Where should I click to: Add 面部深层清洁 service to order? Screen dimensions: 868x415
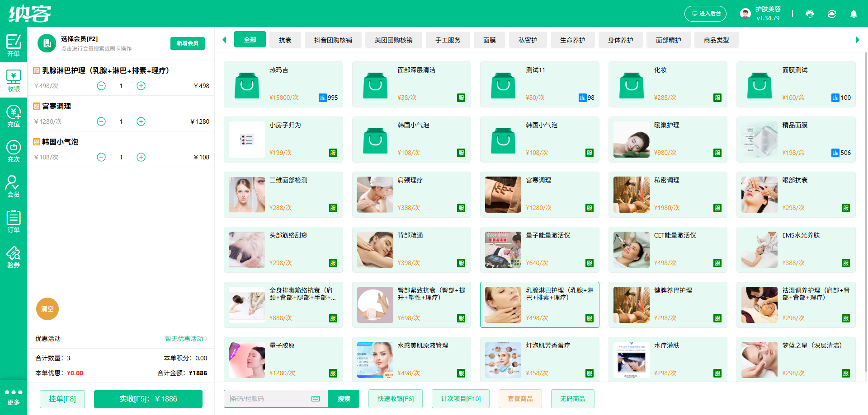click(411, 84)
